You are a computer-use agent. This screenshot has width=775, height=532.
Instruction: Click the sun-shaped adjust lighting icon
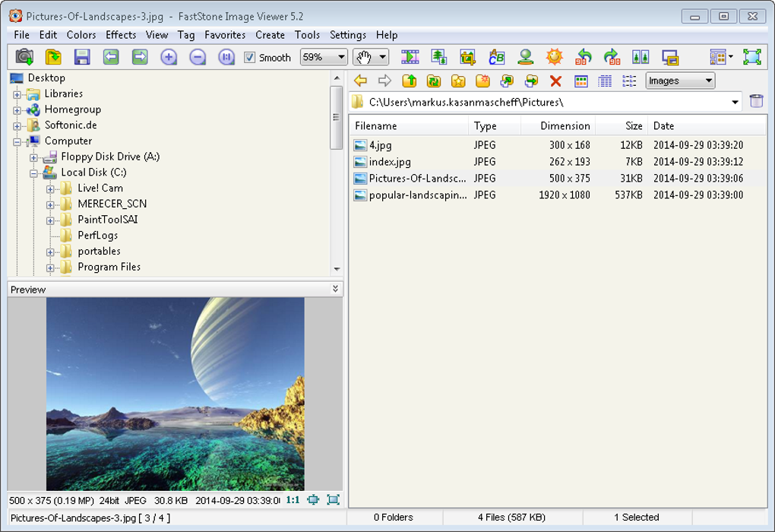554,57
